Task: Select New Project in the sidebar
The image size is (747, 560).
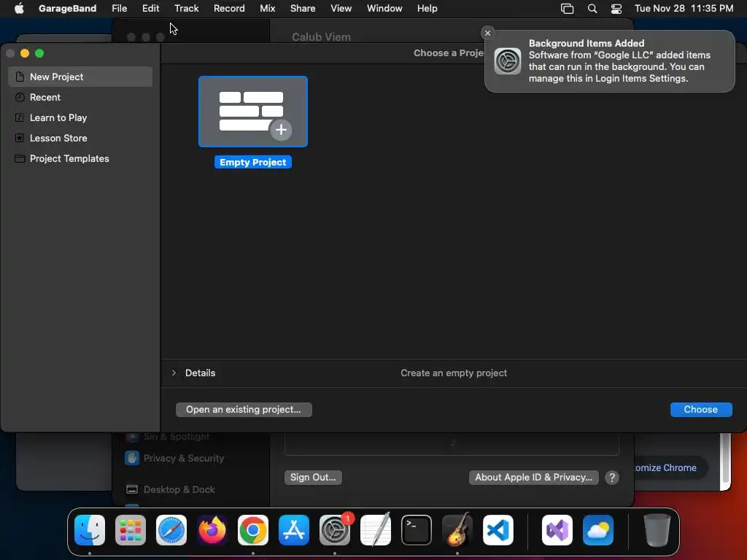Action: pyautogui.click(x=80, y=77)
